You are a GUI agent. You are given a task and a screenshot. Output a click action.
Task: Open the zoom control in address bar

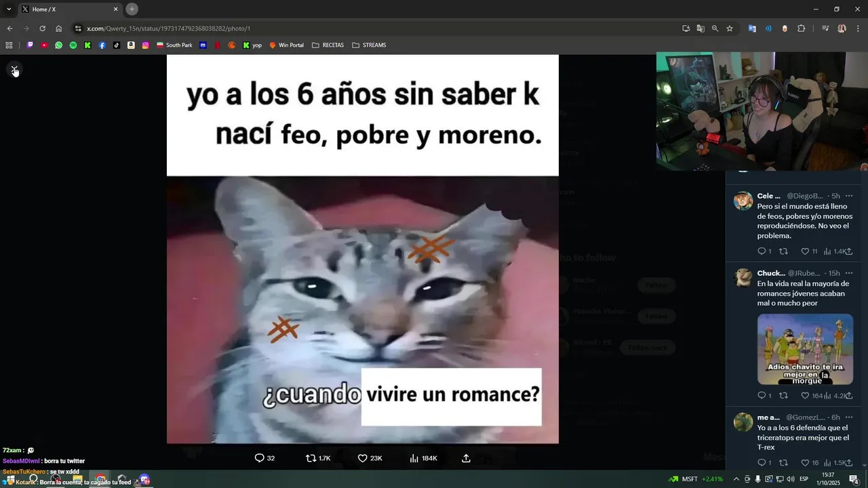tap(715, 28)
